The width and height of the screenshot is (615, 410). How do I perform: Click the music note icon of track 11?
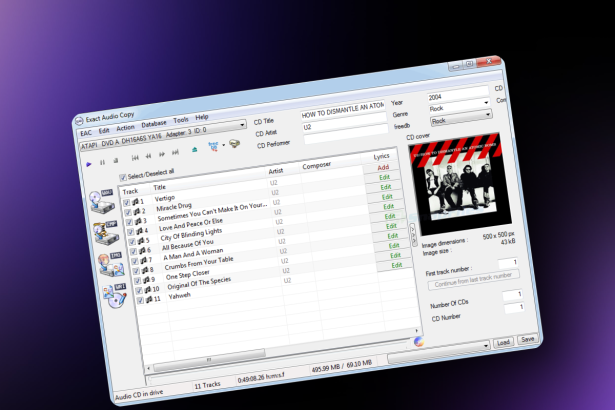coord(149,299)
